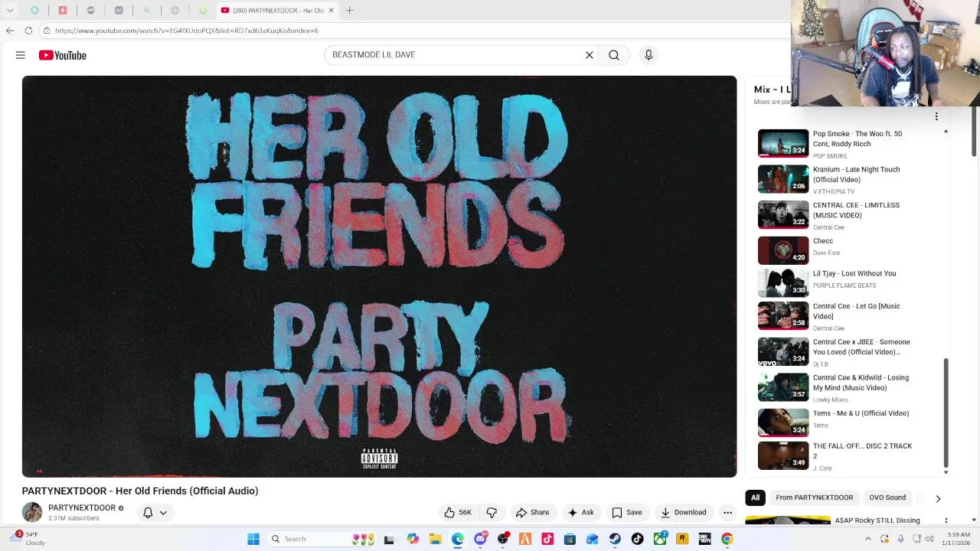This screenshot has height=551, width=980.
Task: Go back with browser back arrow
Action: click(x=10, y=31)
